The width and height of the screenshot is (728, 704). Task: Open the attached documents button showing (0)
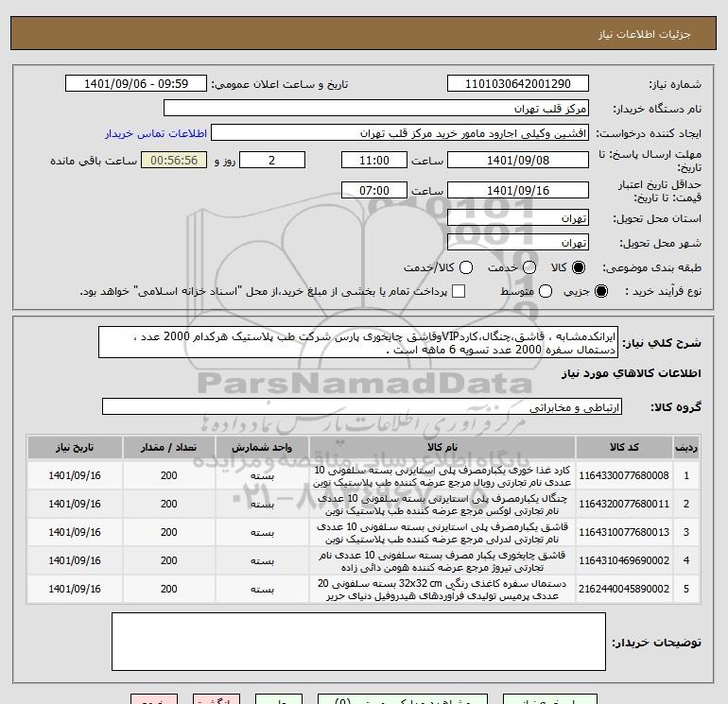click(402, 700)
